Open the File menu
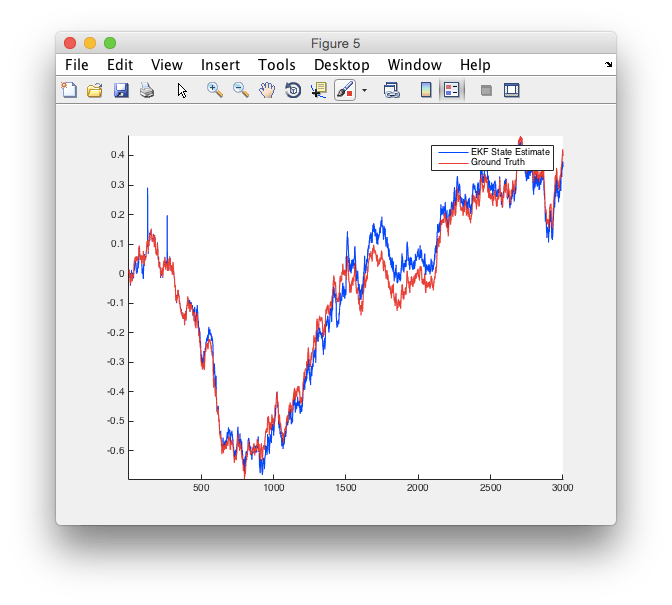The width and height of the screenshot is (672, 605). [77, 65]
